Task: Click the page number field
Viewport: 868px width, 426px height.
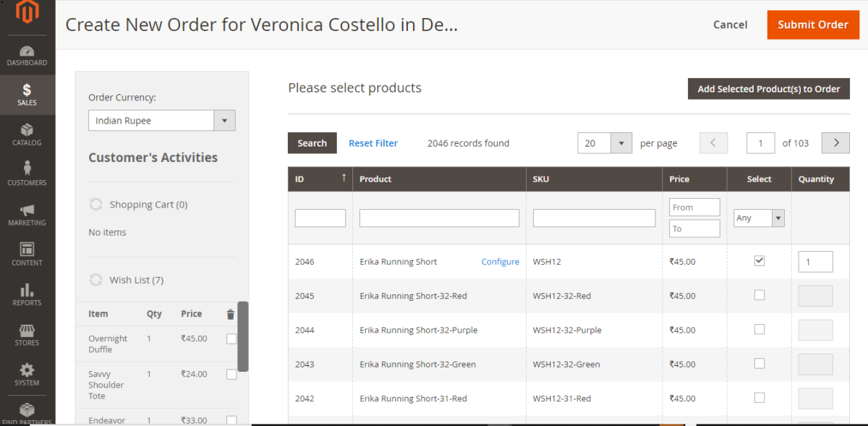Action: click(761, 143)
